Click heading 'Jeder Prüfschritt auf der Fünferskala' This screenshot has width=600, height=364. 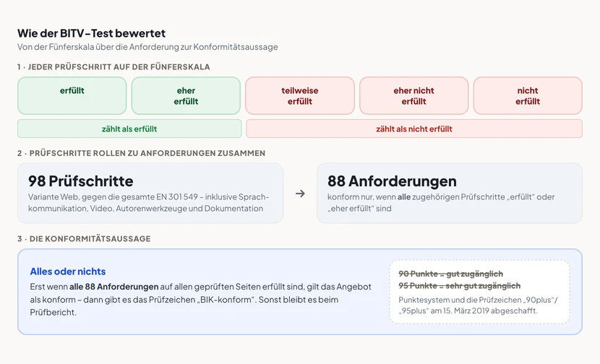(113, 67)
